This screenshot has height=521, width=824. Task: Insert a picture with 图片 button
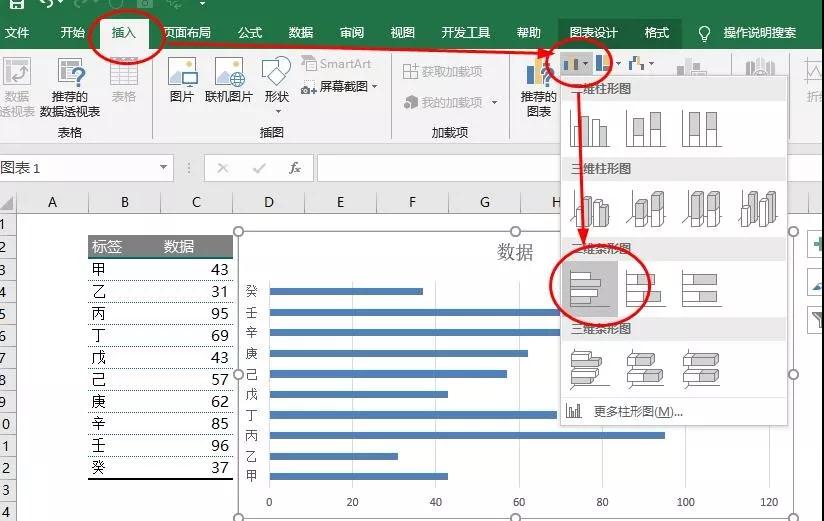coord(182,80)
